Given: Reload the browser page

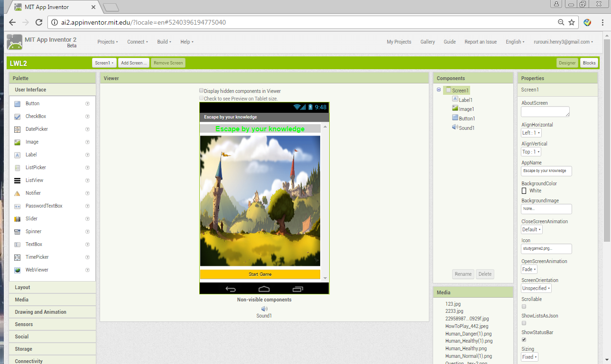Looking at the screenshot, I should (39, 22).
